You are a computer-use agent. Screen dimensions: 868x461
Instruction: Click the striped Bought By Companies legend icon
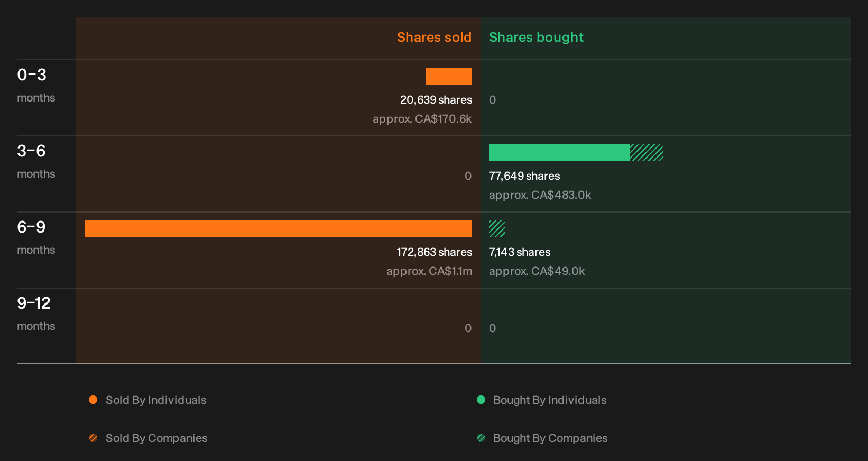click(x=481, y=438)
